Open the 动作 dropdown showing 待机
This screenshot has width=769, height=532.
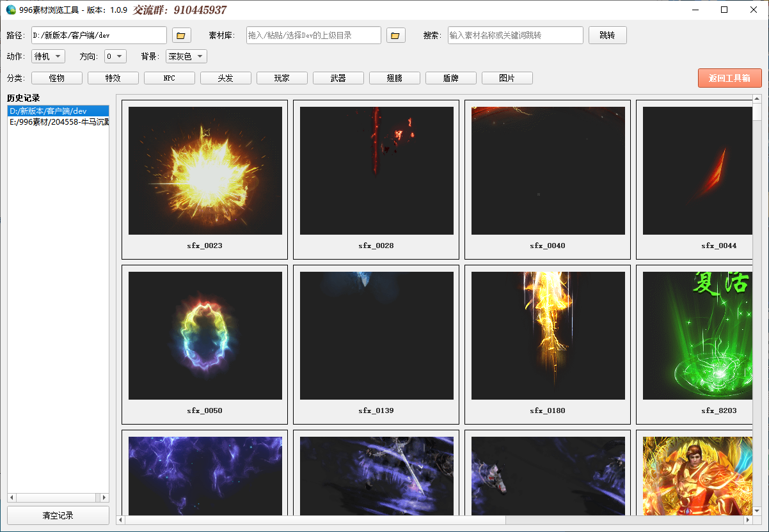(49, 56)
